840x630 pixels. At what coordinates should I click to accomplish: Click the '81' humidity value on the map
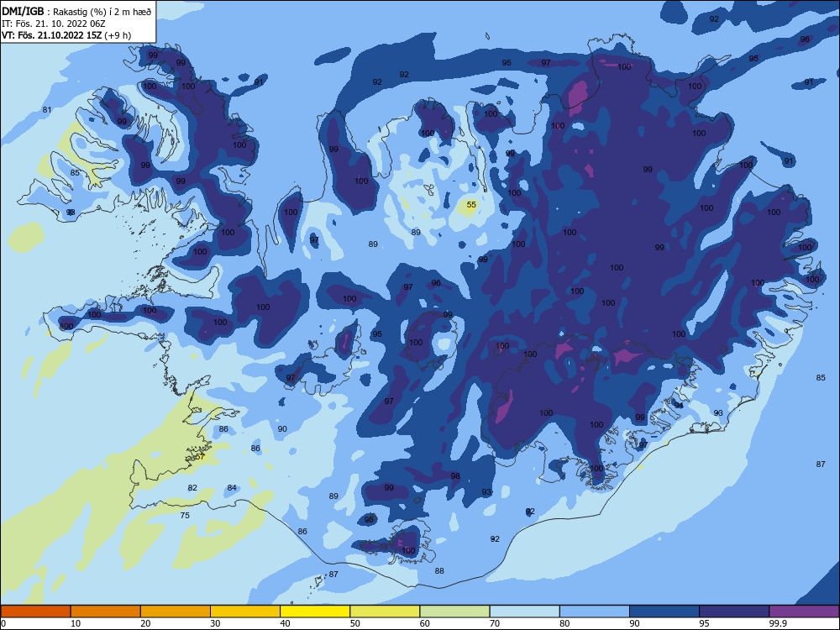pyautogui.click(x=47, y=110)
